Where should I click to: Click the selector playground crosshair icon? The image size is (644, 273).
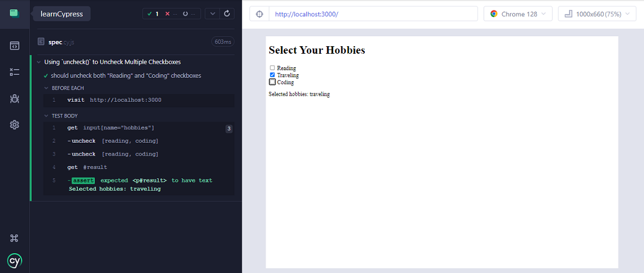[259, 14]
